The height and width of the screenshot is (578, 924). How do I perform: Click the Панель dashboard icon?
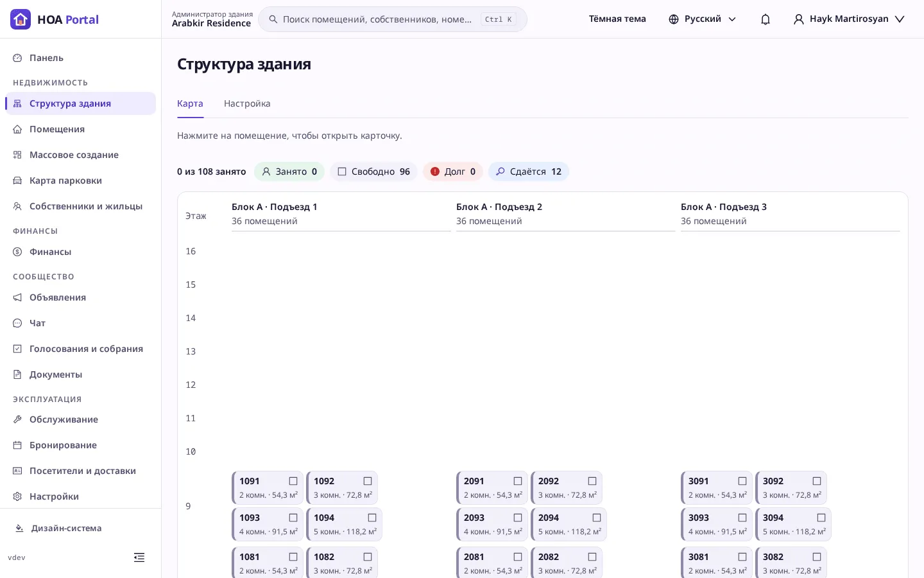[17, 58]
